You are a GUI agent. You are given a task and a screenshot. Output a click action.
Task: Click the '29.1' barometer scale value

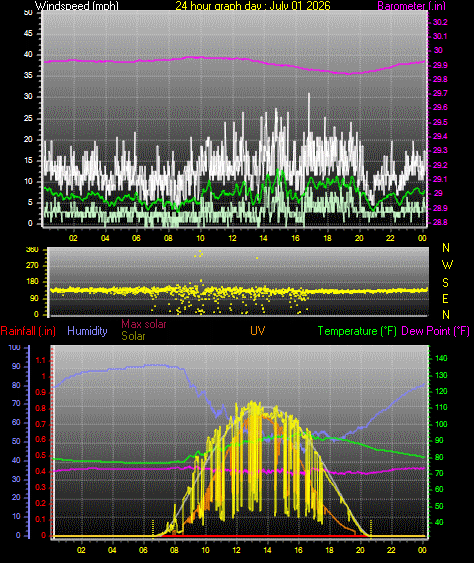[x=440, y=179]
